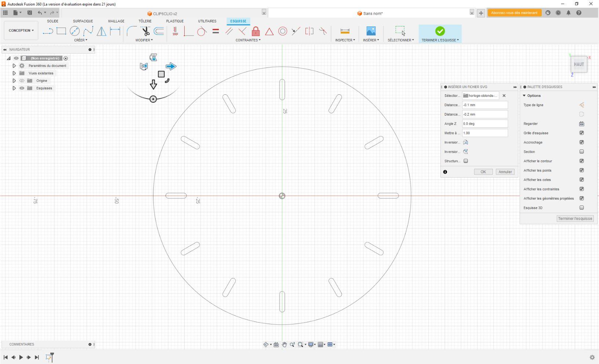Image resolution: width=599 pixels, height=364 pixels.
Task: Confirm SVG insertion with OK button
Action: point(483,172)
